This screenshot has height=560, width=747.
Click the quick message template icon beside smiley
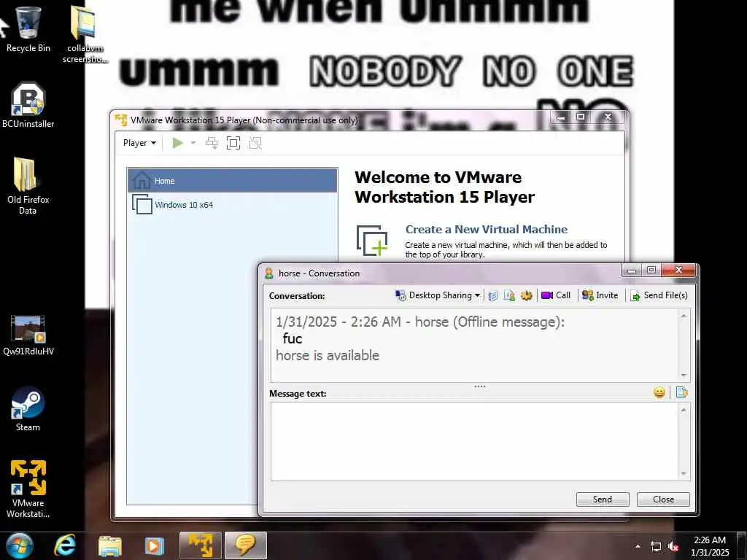(x=682, y=392)
